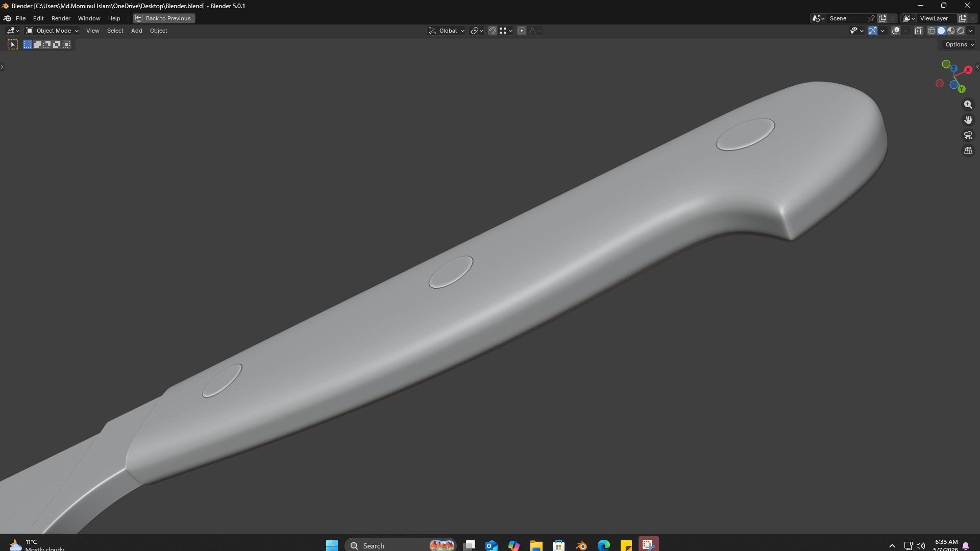Expand the left toolbar arrow
The width and height of the screenshot is (980, 551).
click(2, 67)
